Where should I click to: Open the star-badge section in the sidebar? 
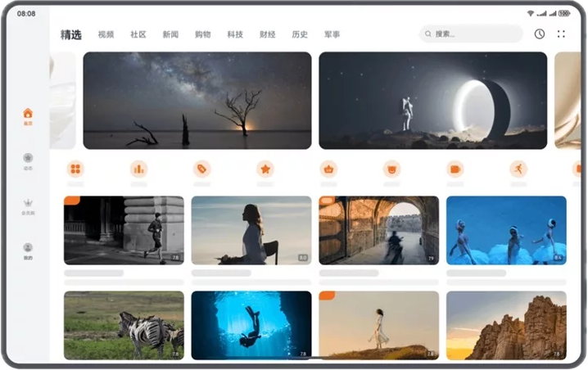pyautogui.click(x=28, y=158)
